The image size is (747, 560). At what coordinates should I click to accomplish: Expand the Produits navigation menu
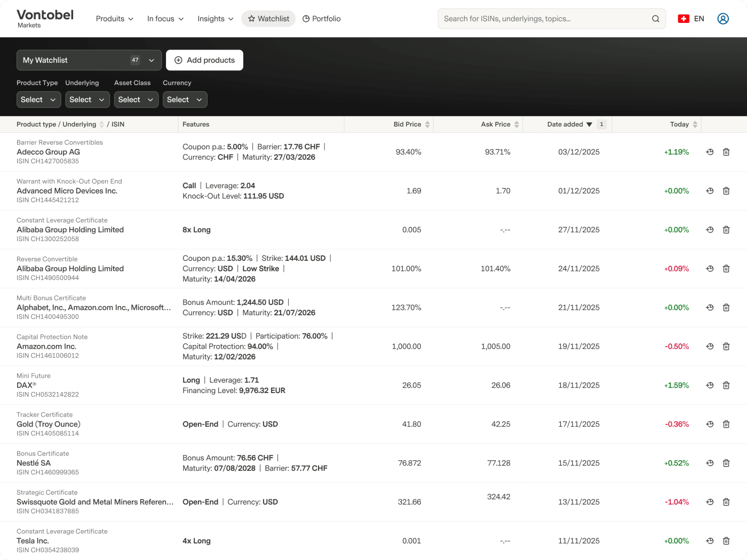115,19
